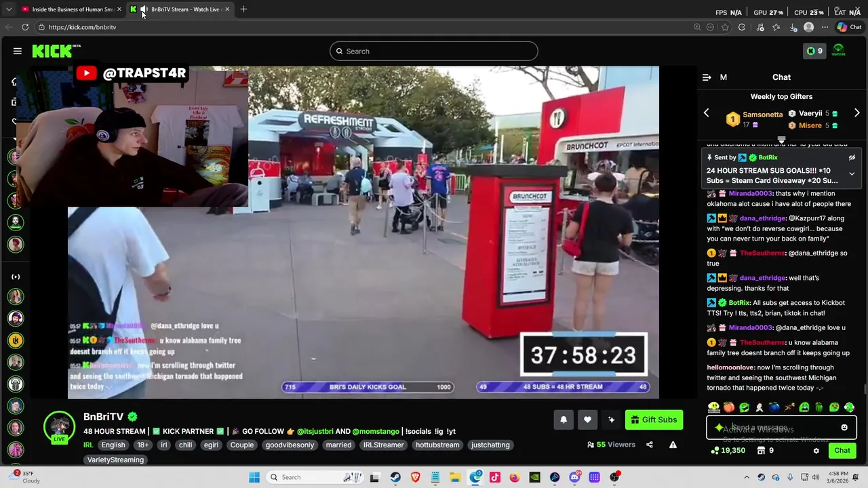Select the IRLStreamer tag
Viewport: 868px width, 488px height.
click(x=383, y=445)
